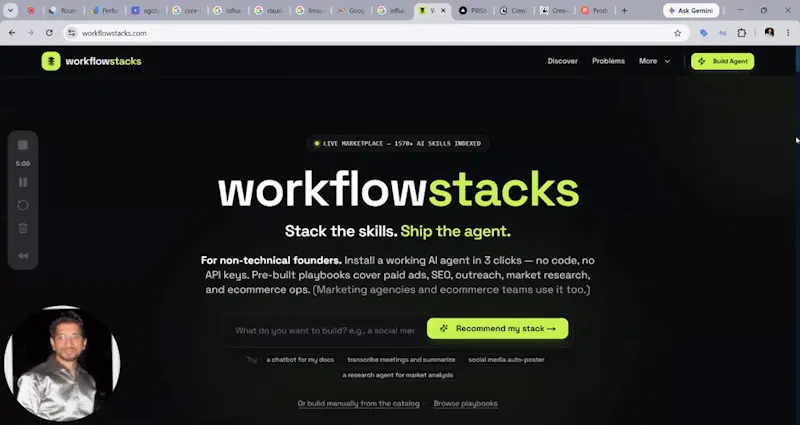The image size is (800, 425).
Task: Delete the recording with trash icon
Action: click(23, 228)
